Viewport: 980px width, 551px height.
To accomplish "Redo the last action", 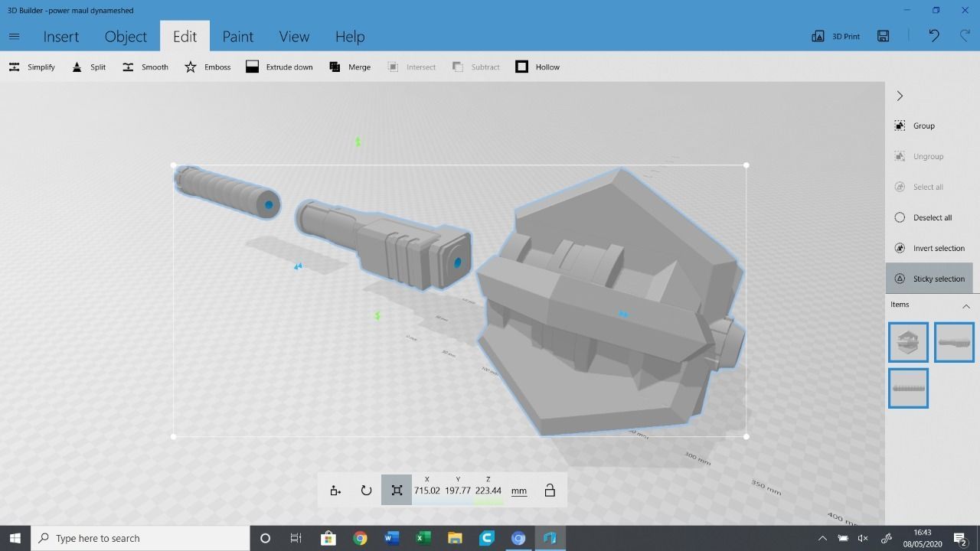I will click(x=965, y=36).
